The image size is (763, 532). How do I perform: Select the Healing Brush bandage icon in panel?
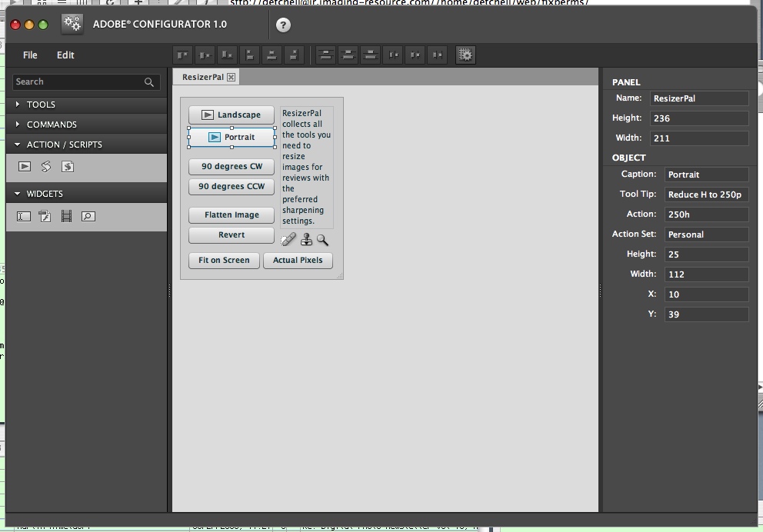(288, 240)
